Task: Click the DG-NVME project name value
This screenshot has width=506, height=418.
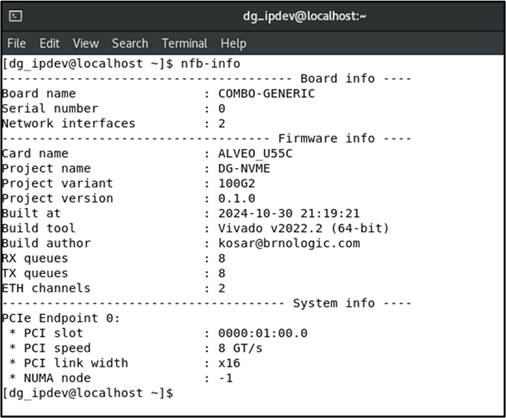Action: 244,168
